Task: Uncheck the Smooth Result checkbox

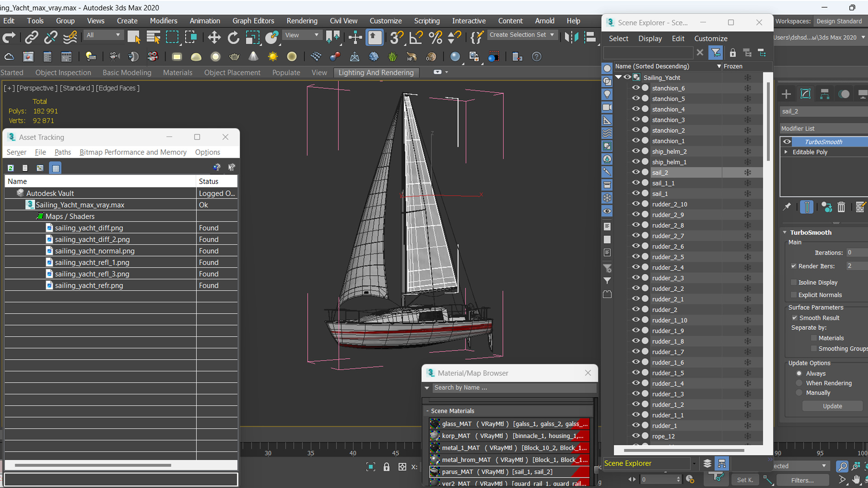Action: coord(794,318)
